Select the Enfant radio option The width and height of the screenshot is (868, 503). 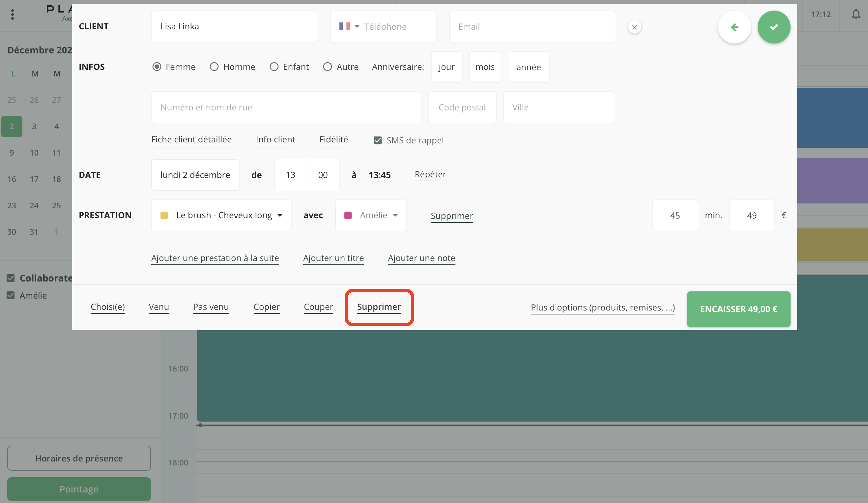(x=274, y=67)
